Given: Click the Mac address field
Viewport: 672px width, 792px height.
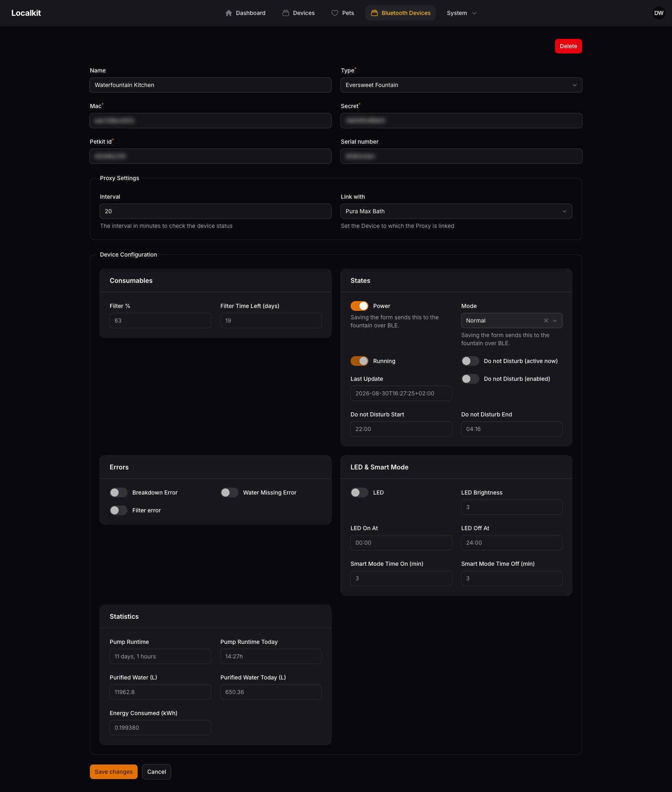Looking at the screenshot, I should coord(211,121).
